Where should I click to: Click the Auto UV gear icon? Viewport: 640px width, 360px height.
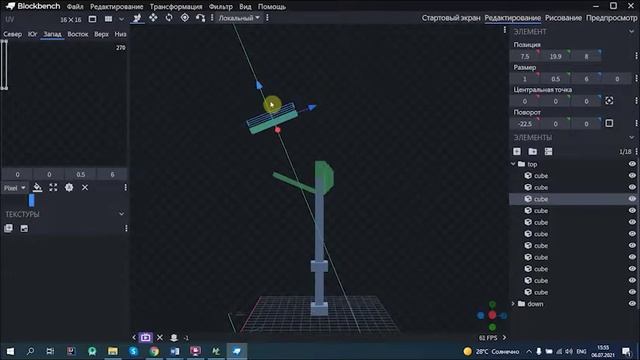69,187
